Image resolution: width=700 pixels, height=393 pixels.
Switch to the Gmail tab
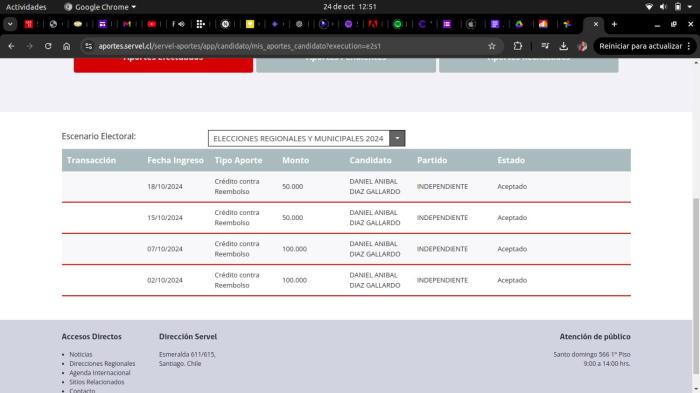click(x=127, y=24)
